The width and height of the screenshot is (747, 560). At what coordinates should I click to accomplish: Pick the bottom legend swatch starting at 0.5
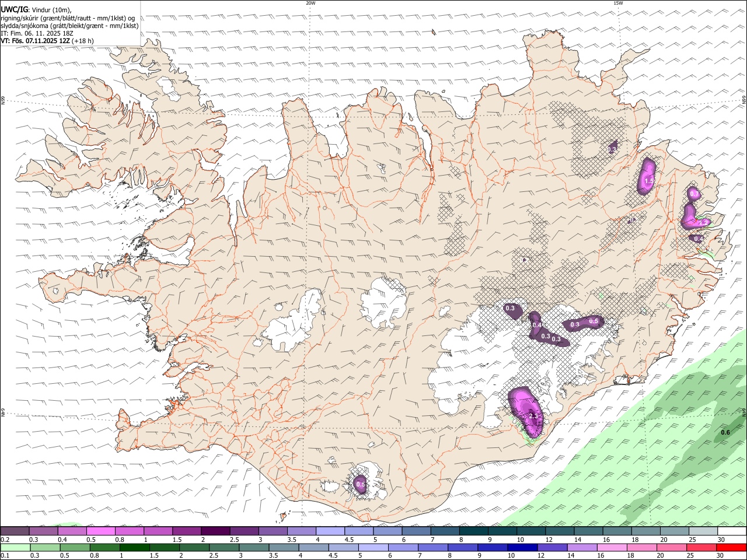click(75, 547)
